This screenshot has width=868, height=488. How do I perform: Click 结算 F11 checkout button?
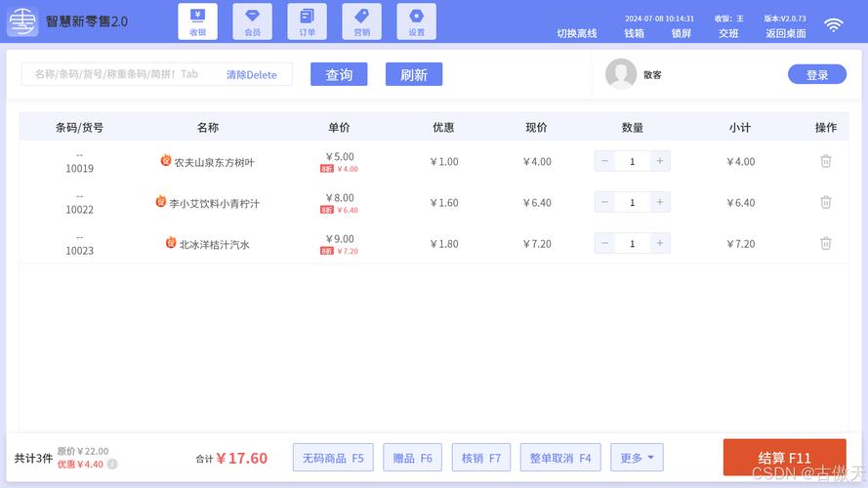tap(784, 458)
